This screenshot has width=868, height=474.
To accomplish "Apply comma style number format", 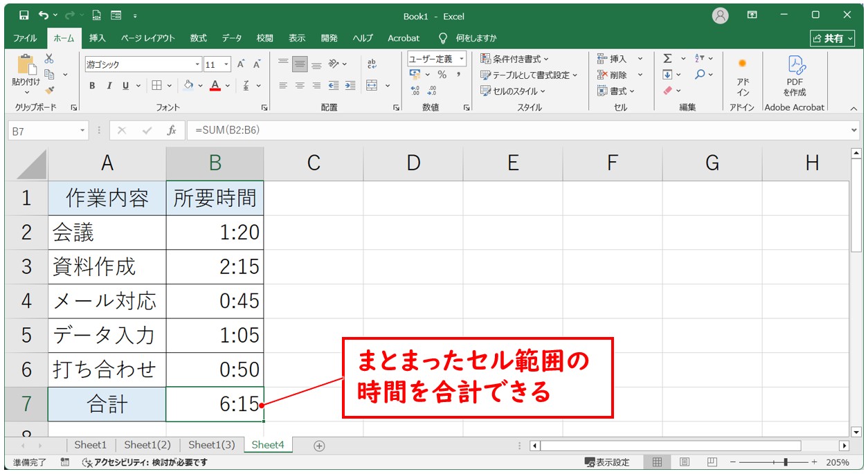I will (x=459, y=75).
